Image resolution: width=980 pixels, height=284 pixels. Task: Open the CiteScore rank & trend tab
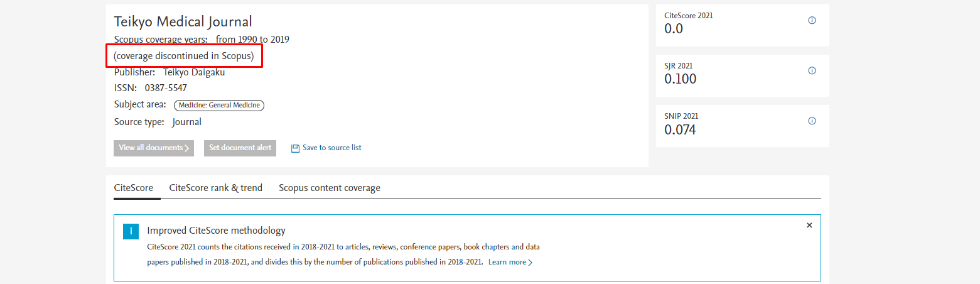(215, 188)
